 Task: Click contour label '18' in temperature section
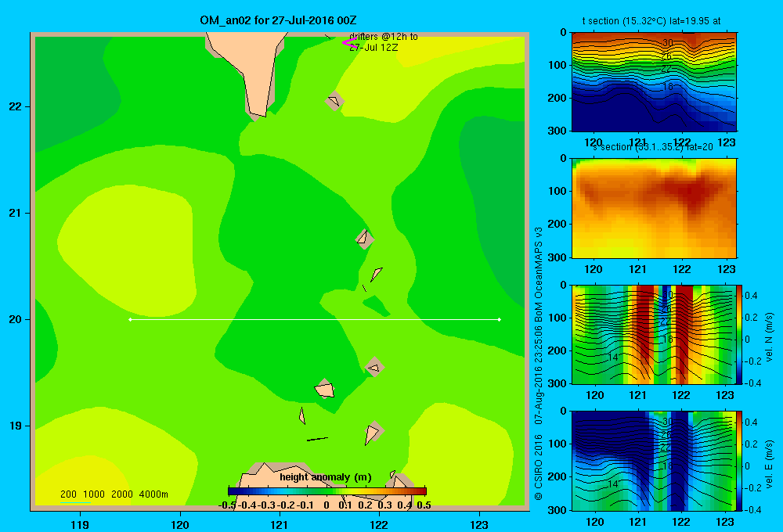point(668,86)
